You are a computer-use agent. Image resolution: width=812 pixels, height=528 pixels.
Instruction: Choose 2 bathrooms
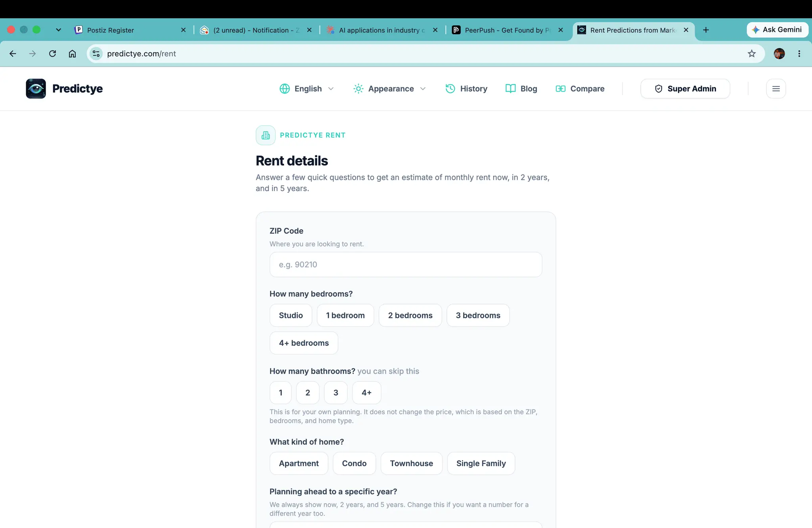[x=308, y=392]
